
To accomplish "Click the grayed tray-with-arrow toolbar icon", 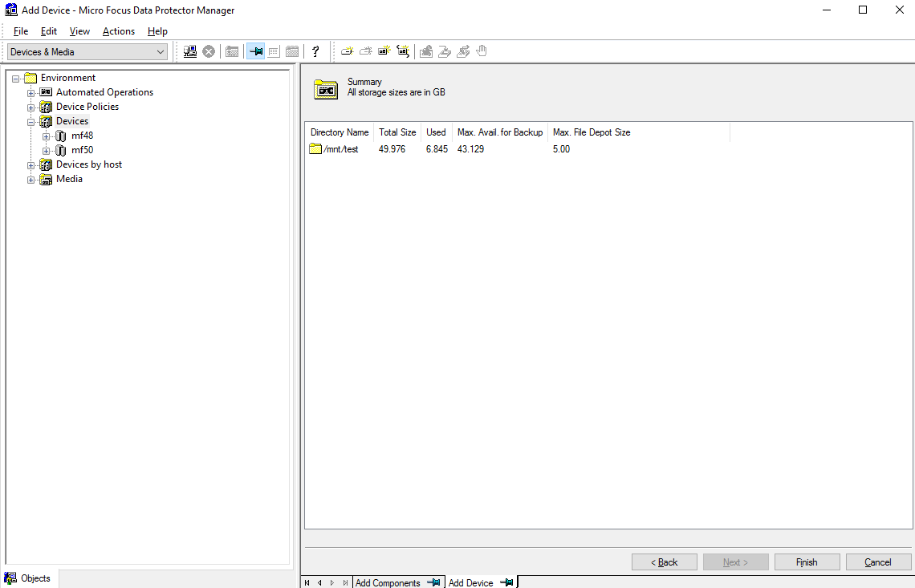I will pyautogui.click(x=445, y=51).
